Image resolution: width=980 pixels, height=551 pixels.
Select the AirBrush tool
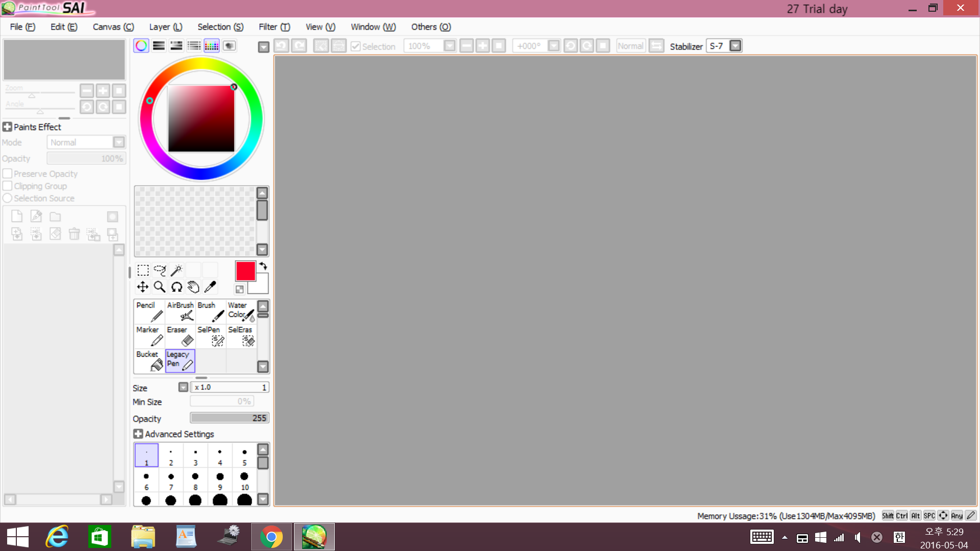click(x=180, y=311)
